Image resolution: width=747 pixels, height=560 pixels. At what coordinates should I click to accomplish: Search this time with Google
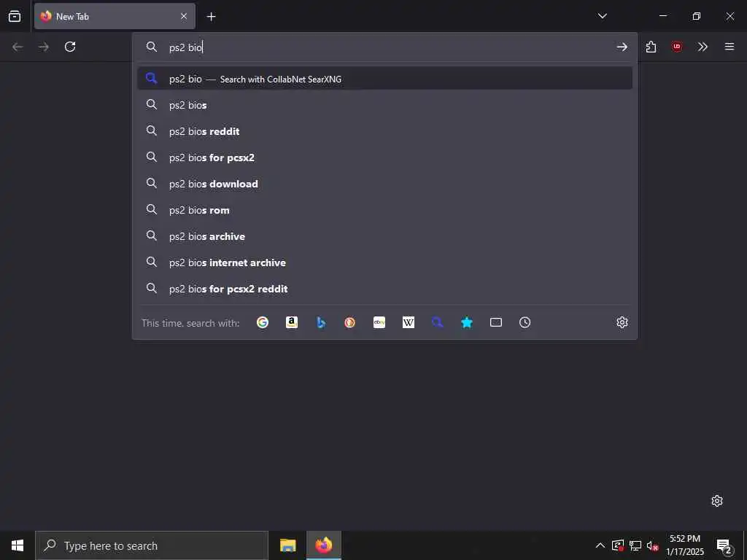pyautogui.click(x=263, y=322)
